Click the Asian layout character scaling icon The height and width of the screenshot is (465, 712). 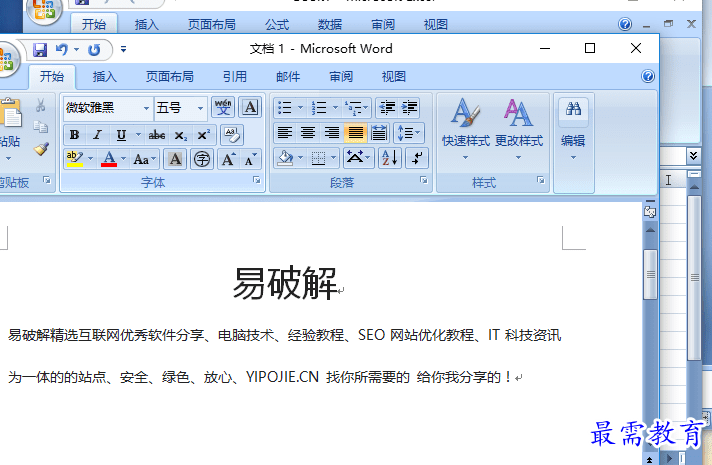point(358,158)
